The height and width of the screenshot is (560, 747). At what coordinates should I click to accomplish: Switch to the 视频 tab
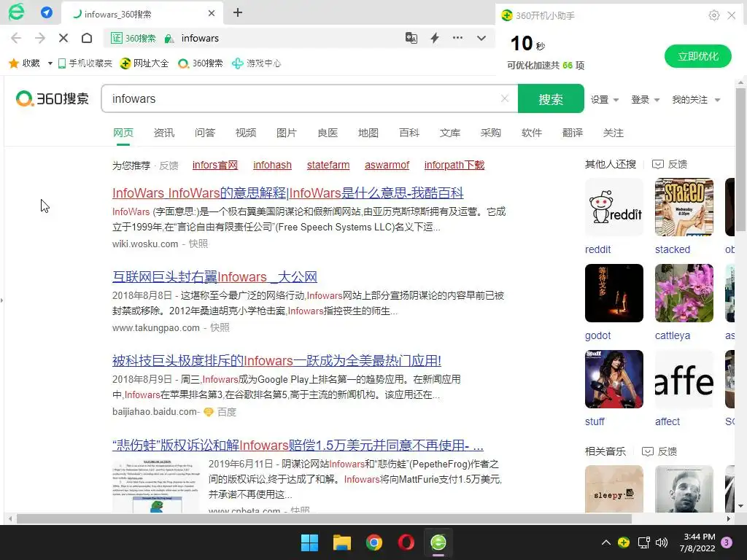[246, 133]
